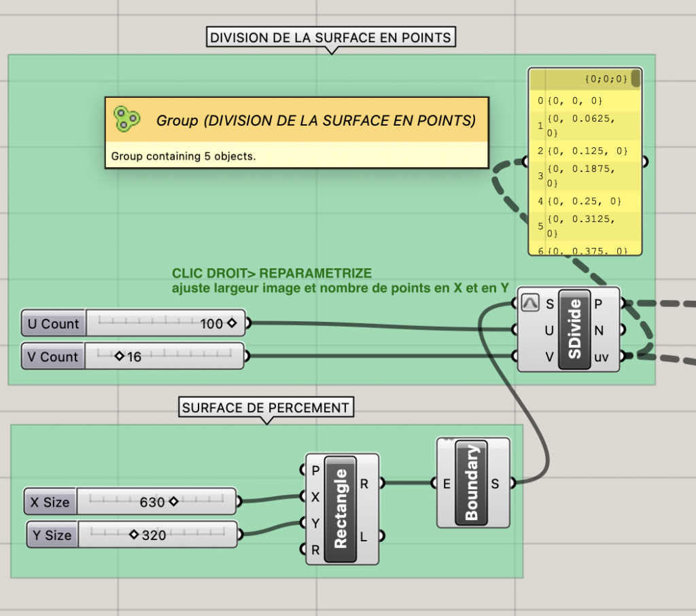Select the U Count slider label
Screen dimensions: 696x616
click(53, 324)
